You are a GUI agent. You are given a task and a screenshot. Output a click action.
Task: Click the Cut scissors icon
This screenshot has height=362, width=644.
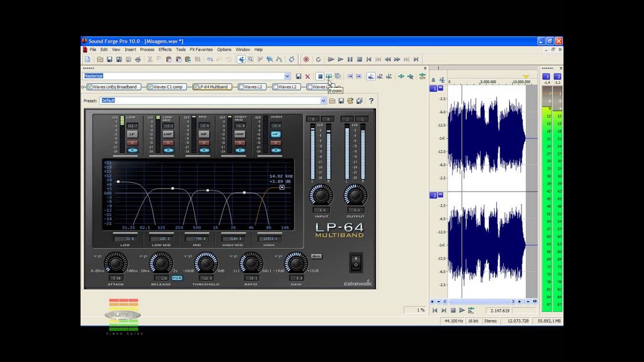150,59
